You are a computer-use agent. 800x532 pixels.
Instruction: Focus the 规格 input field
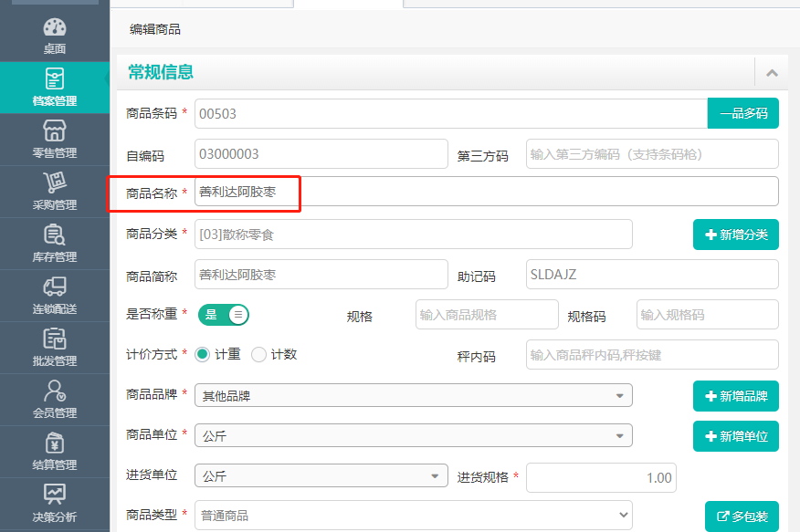pyautogui.click(x=487, y=315)
